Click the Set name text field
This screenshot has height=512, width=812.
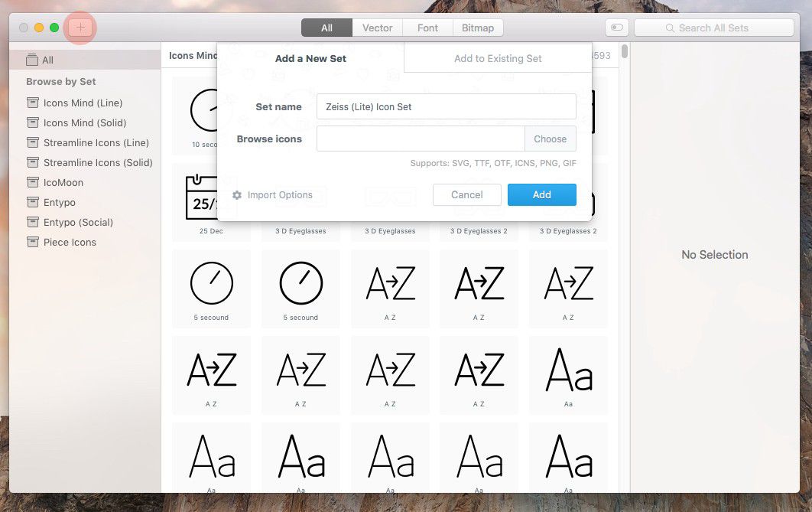click(446, 107)
